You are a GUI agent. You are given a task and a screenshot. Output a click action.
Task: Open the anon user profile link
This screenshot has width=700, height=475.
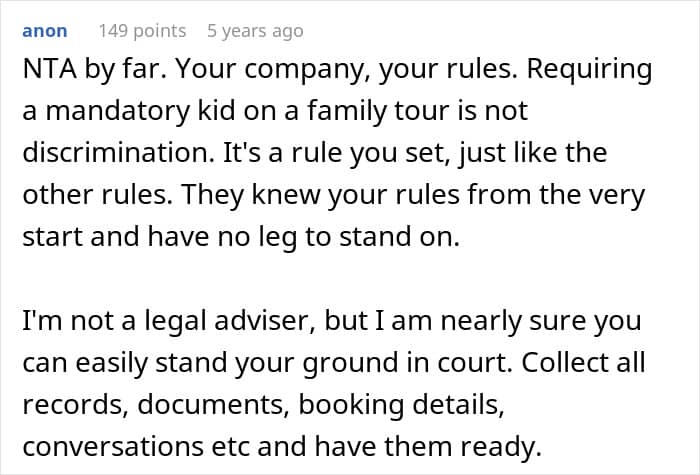tap(45, 31)
